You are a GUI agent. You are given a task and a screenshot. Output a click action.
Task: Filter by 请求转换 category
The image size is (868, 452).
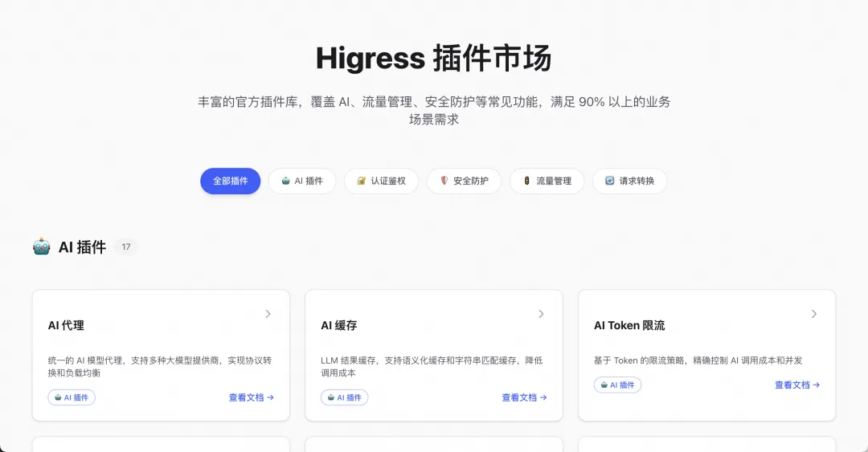click(x=630, y=181)
